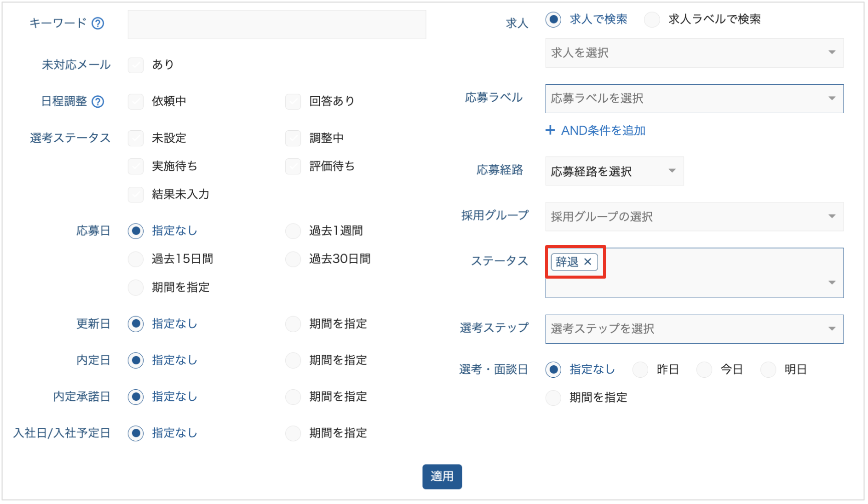Select 指定なし for 更新日
The height and width of the screenshot is (504, 868).
tap(136, 324)
